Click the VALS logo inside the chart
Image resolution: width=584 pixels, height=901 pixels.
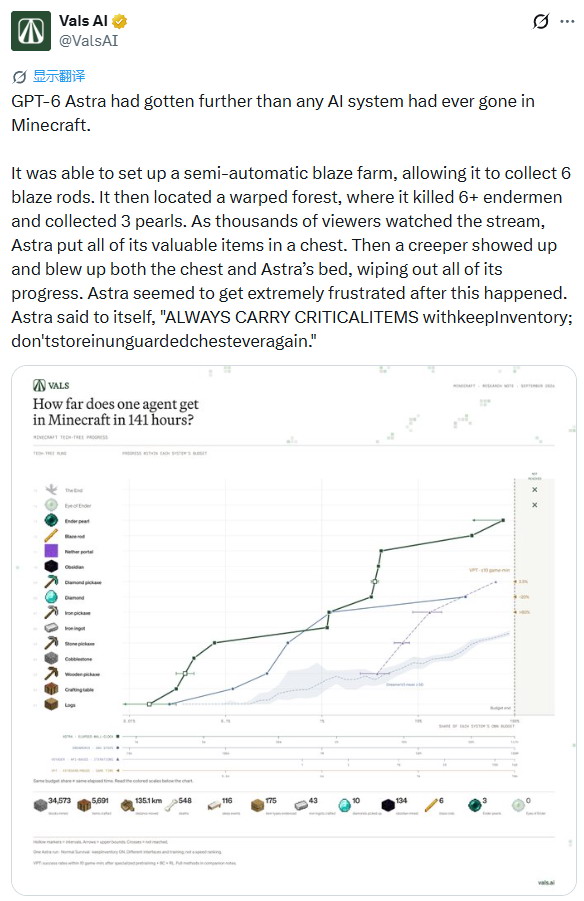coord(51,385)
